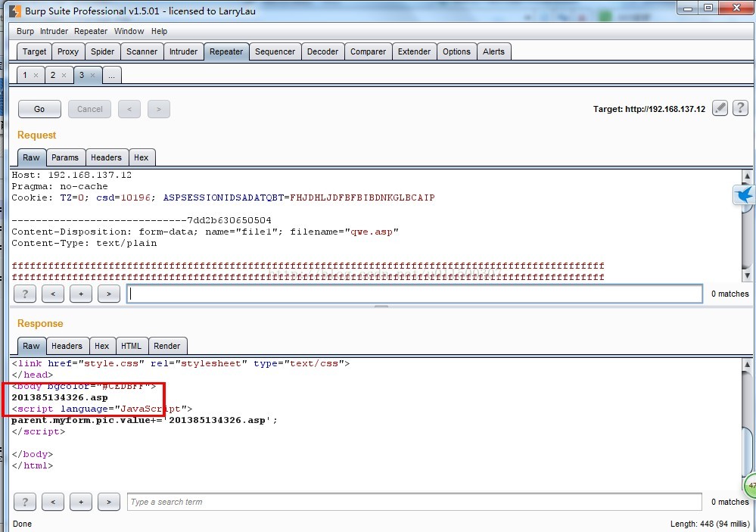
Task: Close Repeater tab 3
Action: click(x=92, y=75)
